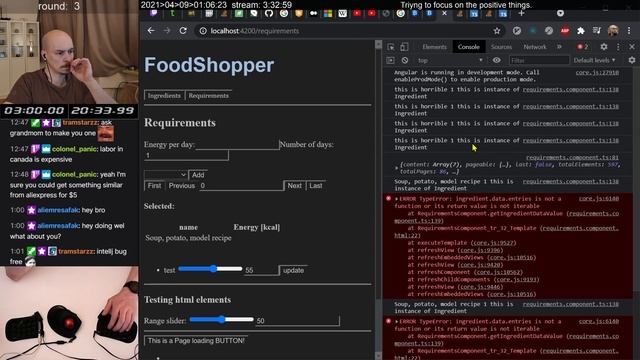Toggle the device toolbar
This screenshot has width=640, height=360.
(x=404, y=47)
